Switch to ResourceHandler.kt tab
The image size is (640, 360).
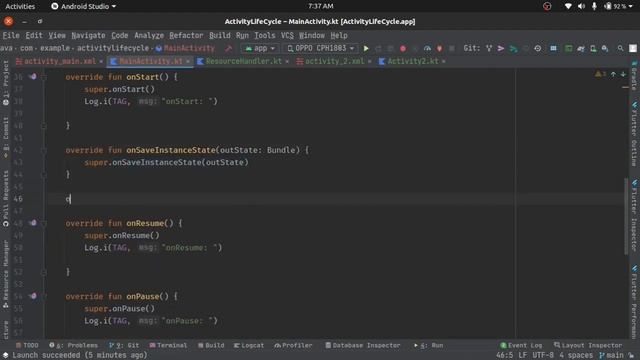coord(243,61)
